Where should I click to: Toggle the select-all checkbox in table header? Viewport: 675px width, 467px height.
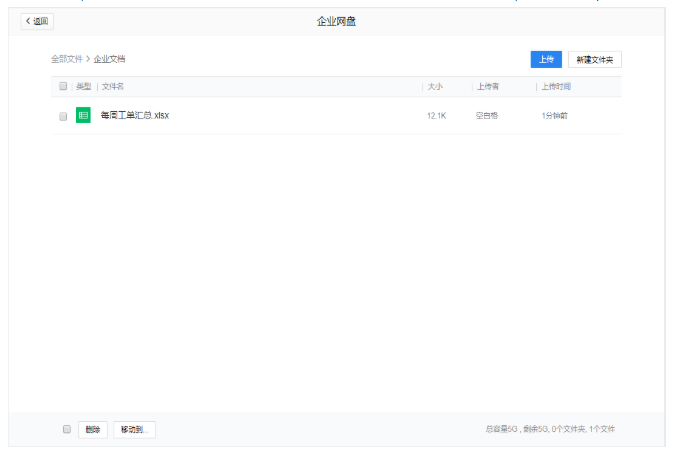(x=63, y=87)
